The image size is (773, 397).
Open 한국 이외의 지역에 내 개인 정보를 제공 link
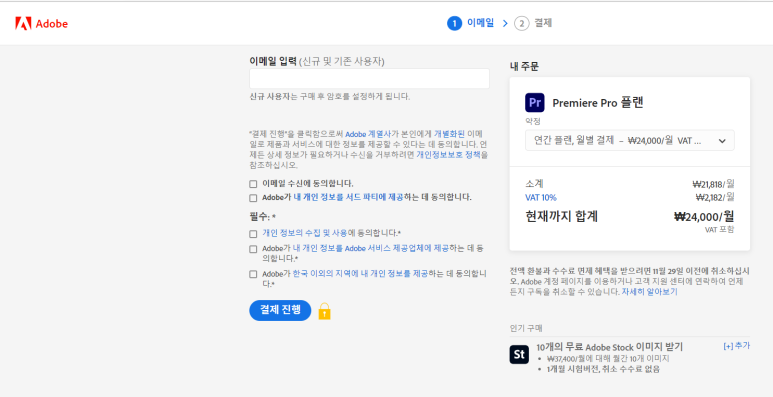[x=360, y=273]
